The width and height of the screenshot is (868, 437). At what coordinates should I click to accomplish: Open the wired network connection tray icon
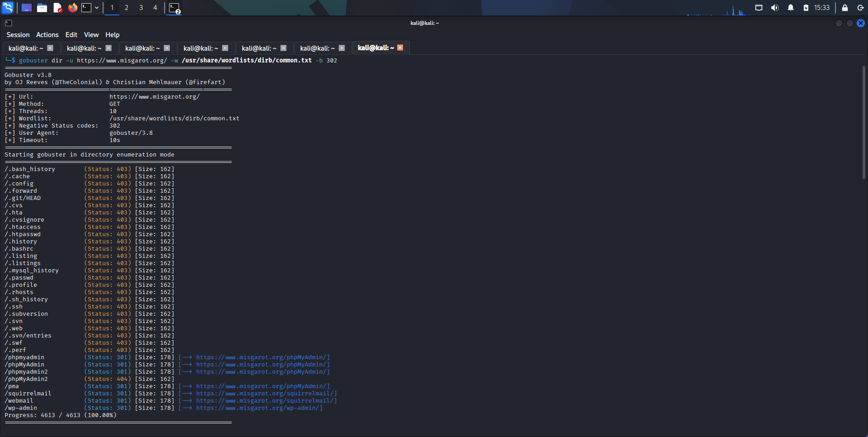pyautogui.click(x=759, y=8)
